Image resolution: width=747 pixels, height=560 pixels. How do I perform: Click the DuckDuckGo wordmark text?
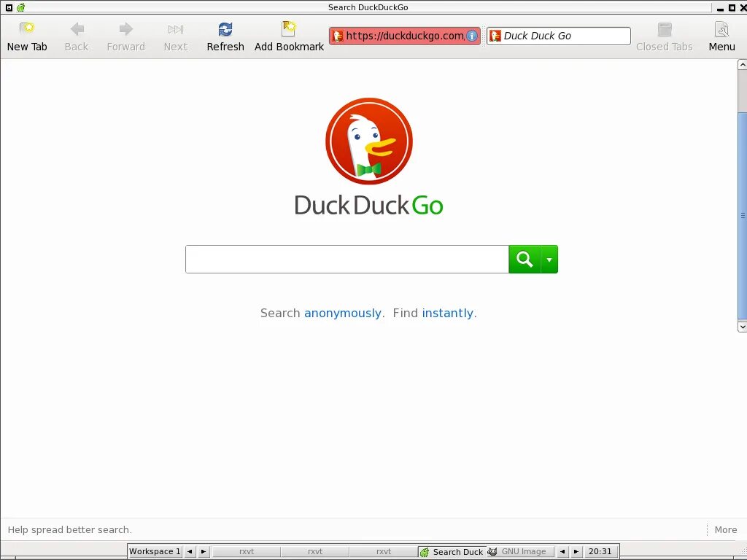tap(368, 205)
